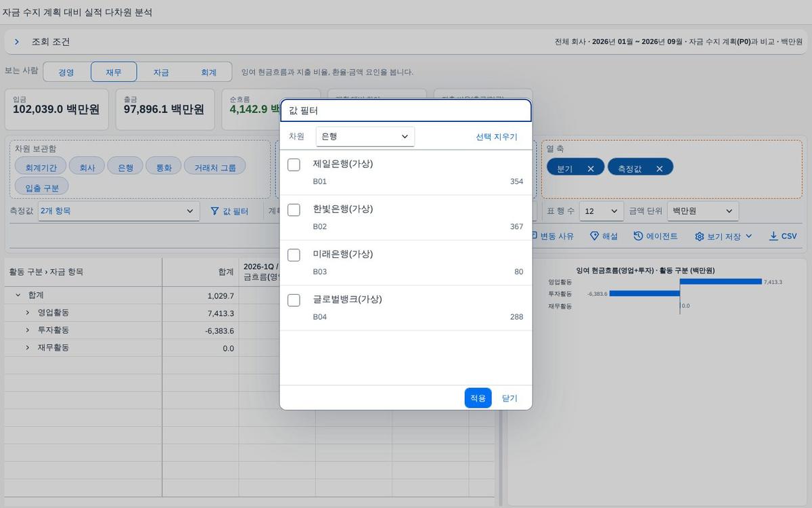This screenshot has width=812, height=508.
Task: Expand the 투자활동 tree row
Action: tap(28, 330)
